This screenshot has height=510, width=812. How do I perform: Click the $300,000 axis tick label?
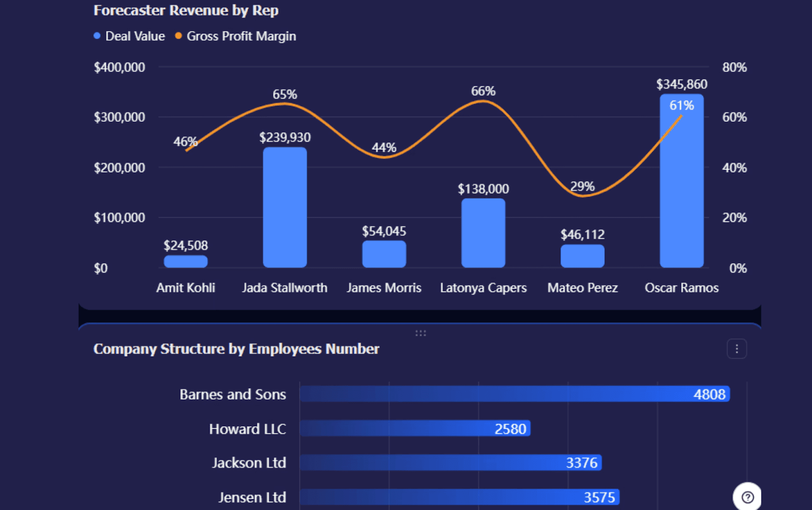tap(119, 117)
